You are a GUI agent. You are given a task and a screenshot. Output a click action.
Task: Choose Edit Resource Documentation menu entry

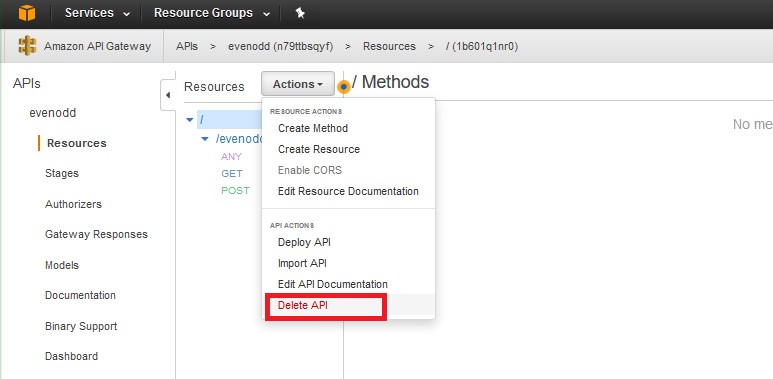348,191
